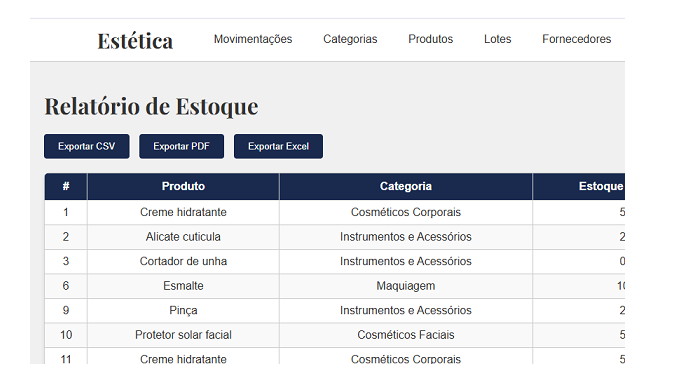This screenshot has height=392, width=674.
Task: Click Instrumentos e Acessórios for Alicate cuticula
Action: 406,237
